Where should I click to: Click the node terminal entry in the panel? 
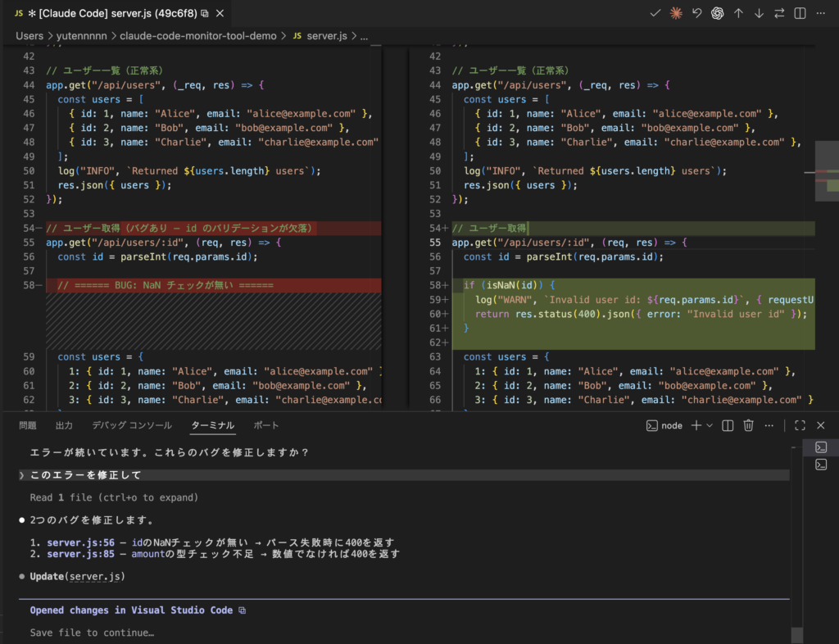665,425
